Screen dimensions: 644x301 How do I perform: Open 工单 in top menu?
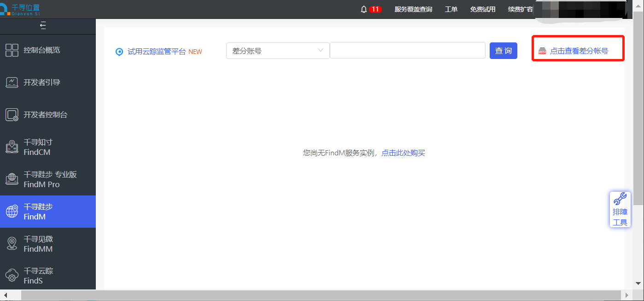[x=451, y=9]
